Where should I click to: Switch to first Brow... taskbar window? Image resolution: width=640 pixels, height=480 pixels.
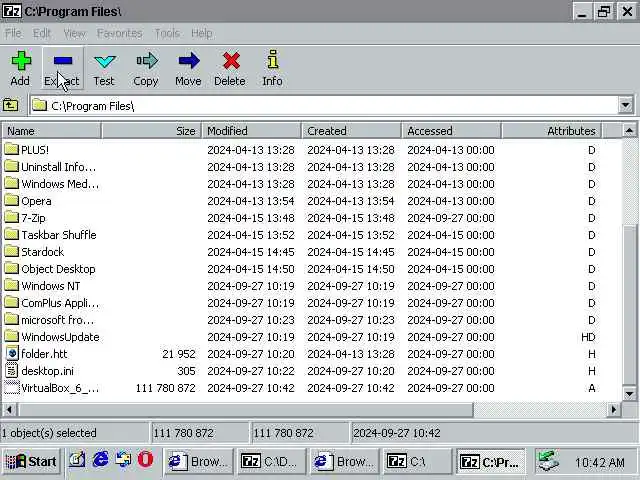point(198,462)
